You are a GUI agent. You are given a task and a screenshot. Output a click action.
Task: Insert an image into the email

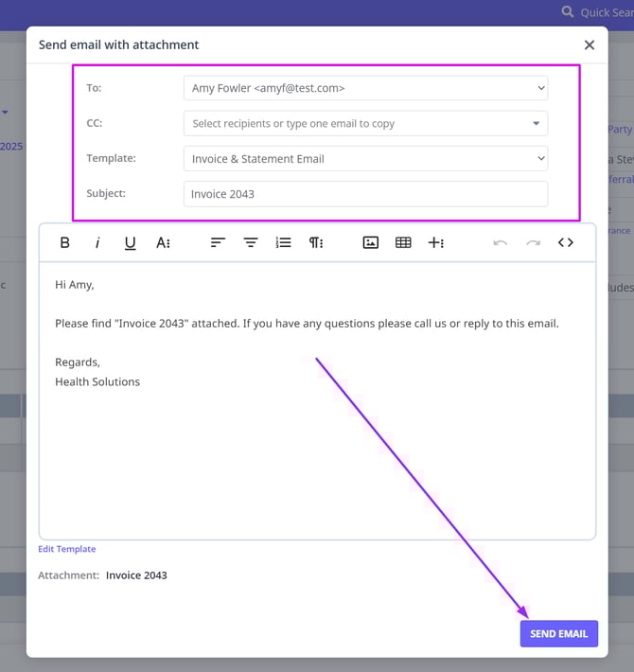coord(371,242)
